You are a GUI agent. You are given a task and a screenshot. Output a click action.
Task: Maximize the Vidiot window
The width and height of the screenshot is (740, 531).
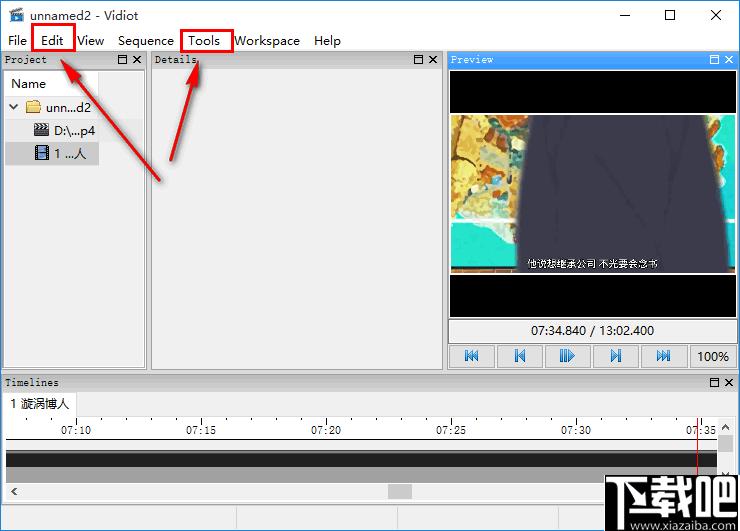click(x=670, y=15)
